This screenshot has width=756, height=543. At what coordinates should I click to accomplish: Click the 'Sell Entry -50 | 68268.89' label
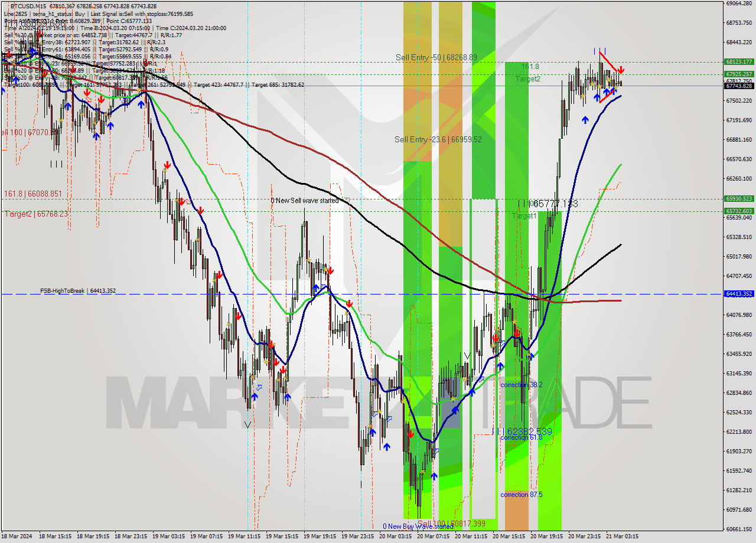click(x=436, y=57)
